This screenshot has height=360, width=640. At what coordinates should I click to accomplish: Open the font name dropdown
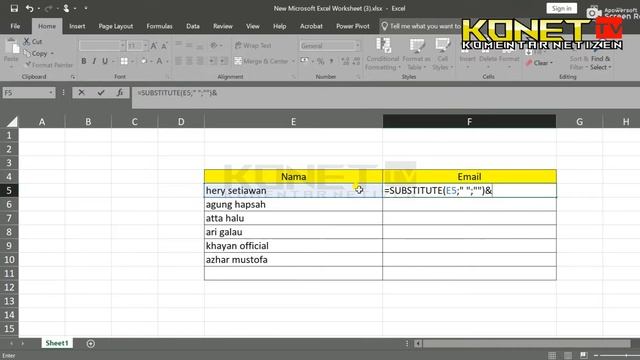click(x=122, y=45)
